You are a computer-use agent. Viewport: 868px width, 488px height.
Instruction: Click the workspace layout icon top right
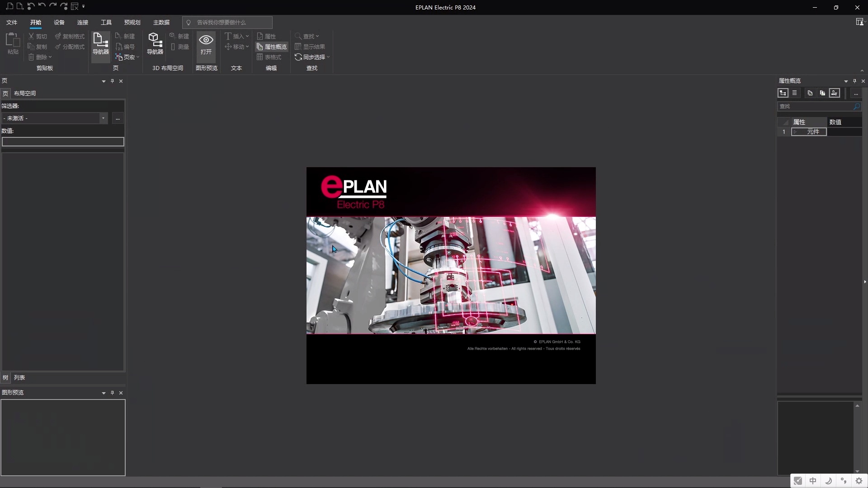859,22
